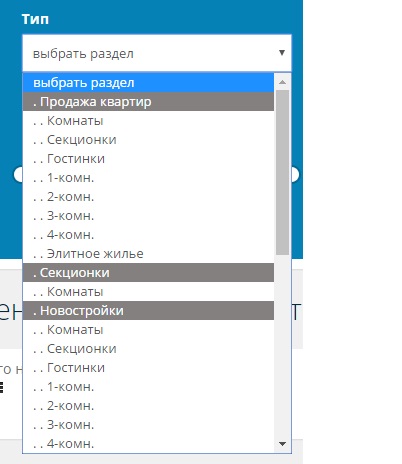The image size is (402, 464).
Task: Select Комнаты under Продажа квартир
Action: pos(148,121)
